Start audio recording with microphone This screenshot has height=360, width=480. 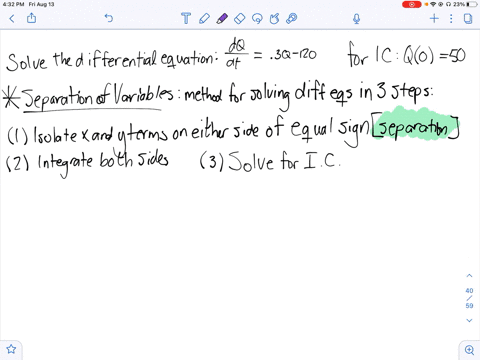pyautogui.click(x=356, y=19)
